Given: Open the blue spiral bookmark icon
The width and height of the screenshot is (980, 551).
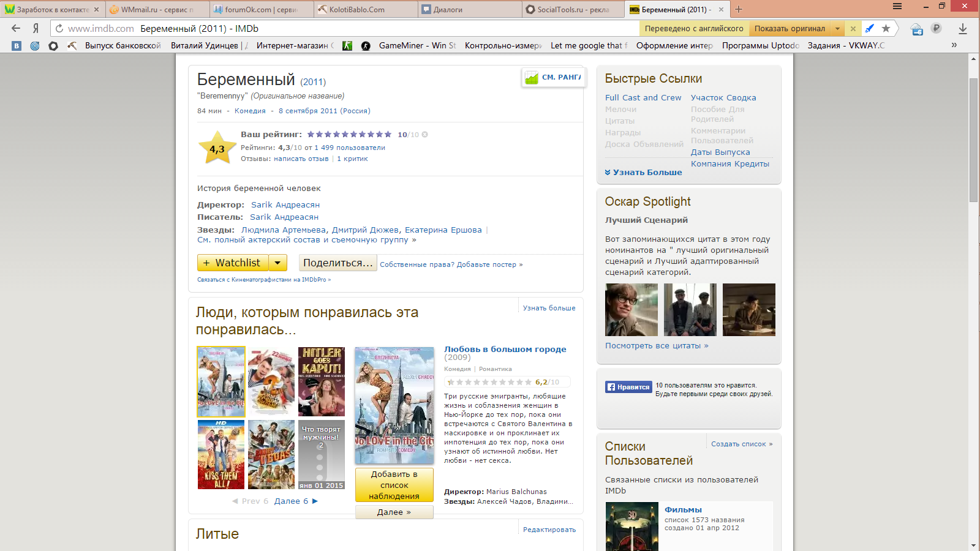Looking at the screenshot, I should [x=35, y=45].
